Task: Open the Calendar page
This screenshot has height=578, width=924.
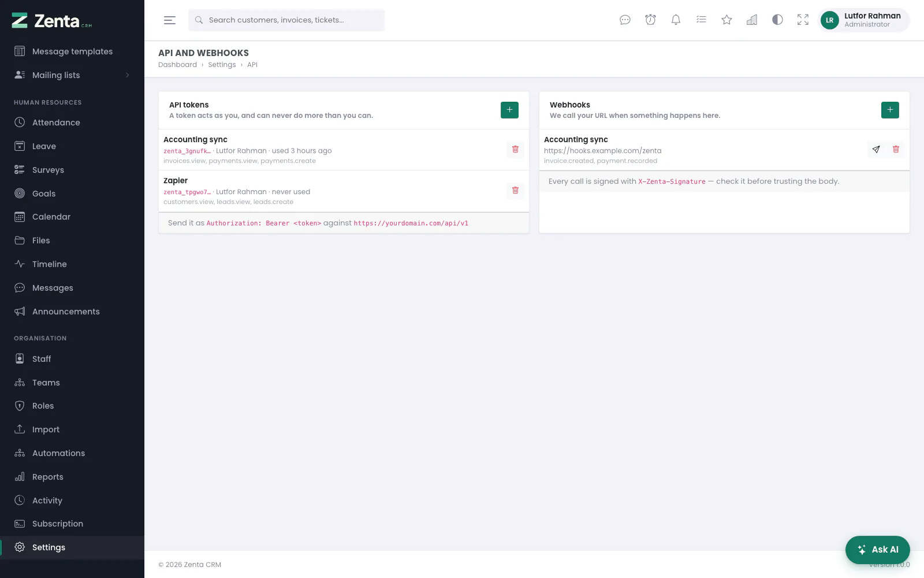Action: [72, 217]
